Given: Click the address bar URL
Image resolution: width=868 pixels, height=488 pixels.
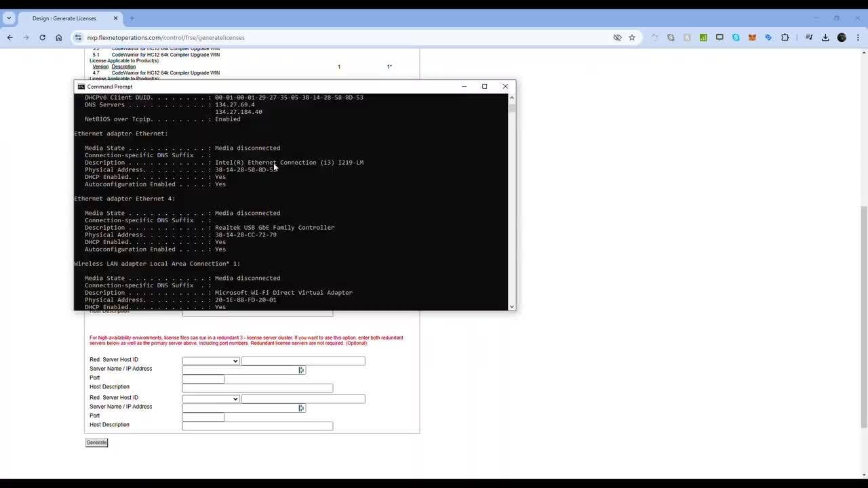Looking at the screenshot, I should (x=166, y=38).
